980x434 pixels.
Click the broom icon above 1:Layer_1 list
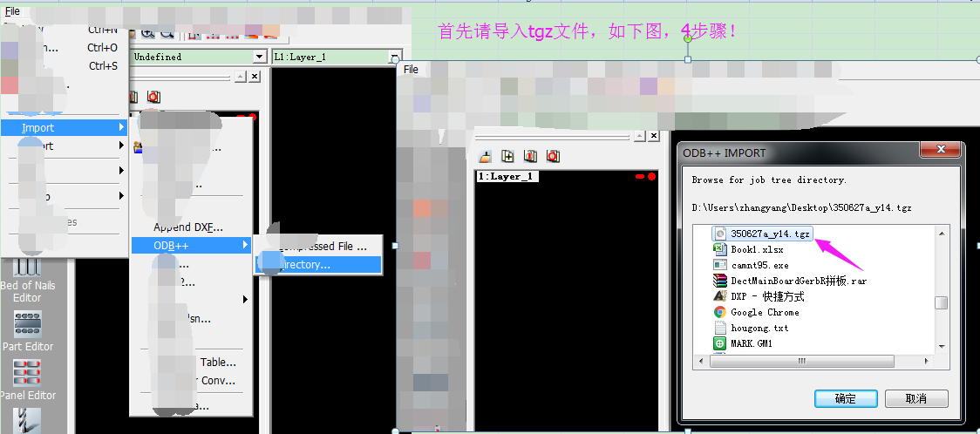click(487, 155)
